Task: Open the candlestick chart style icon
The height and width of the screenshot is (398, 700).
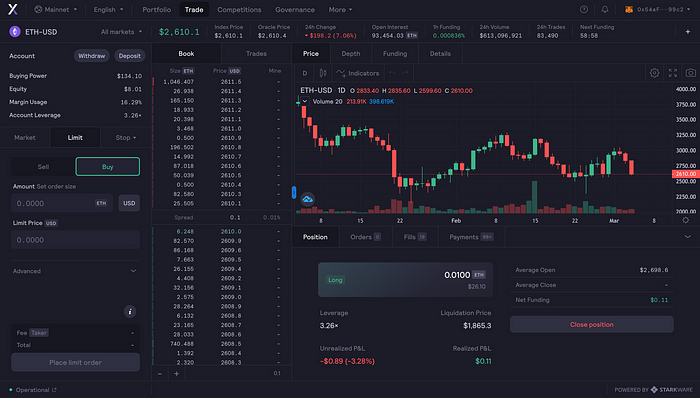Action: (x=323, y=73)
